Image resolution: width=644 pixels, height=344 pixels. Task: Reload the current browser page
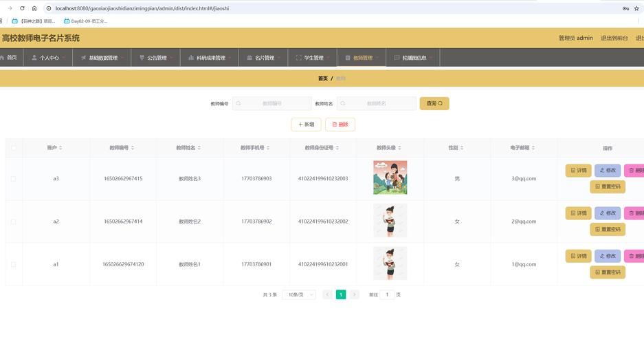[22, 8]
